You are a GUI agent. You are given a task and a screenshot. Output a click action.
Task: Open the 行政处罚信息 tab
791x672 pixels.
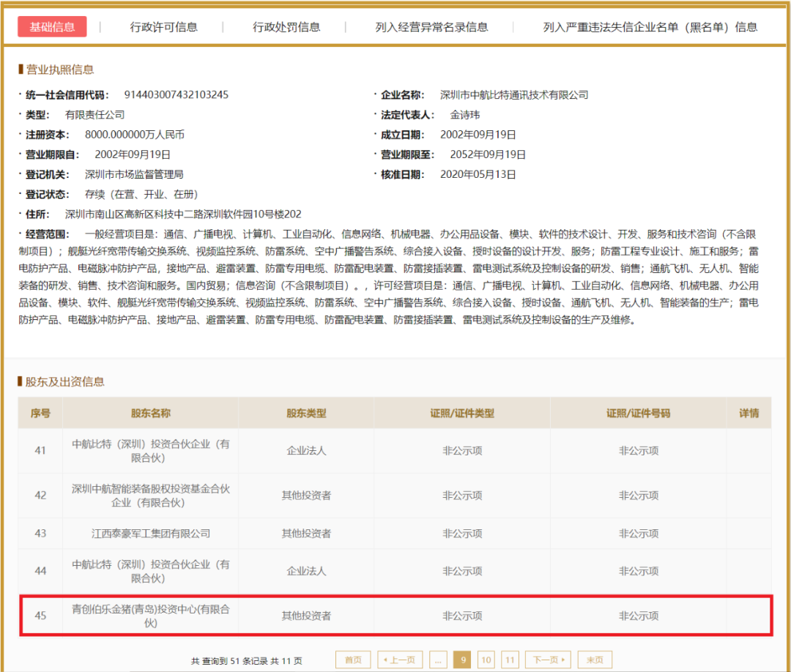[x=286, y=27]
